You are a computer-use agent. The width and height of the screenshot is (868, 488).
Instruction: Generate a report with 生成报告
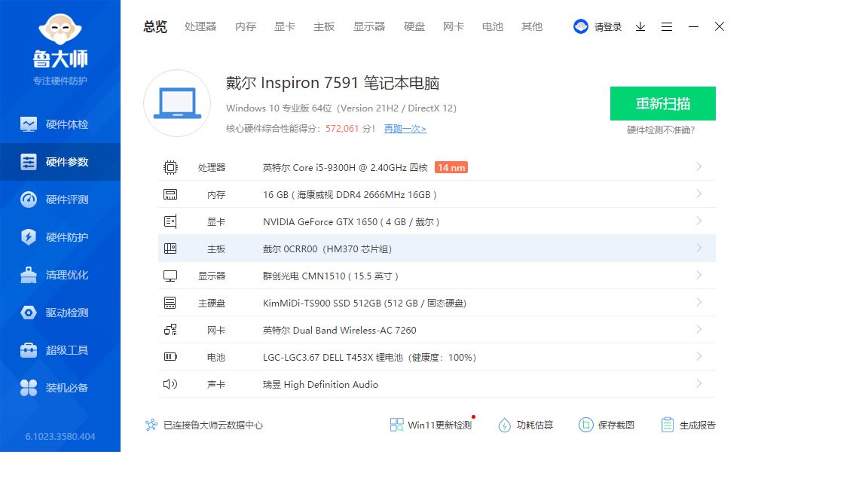689,425
